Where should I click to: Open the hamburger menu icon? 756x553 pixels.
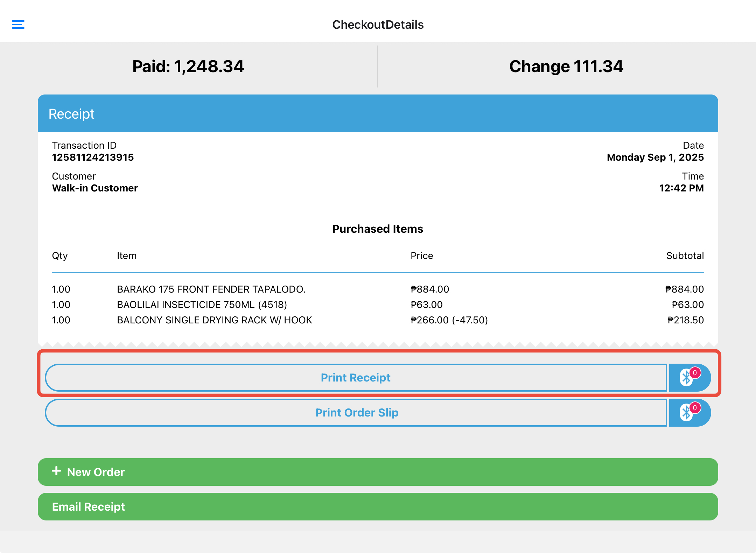(x=18, y=24)
